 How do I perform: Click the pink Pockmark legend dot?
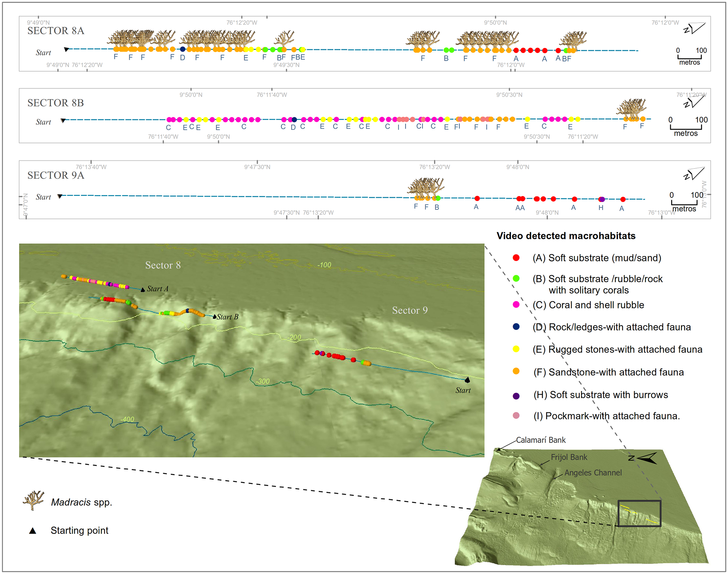click(x=516, y=416)
